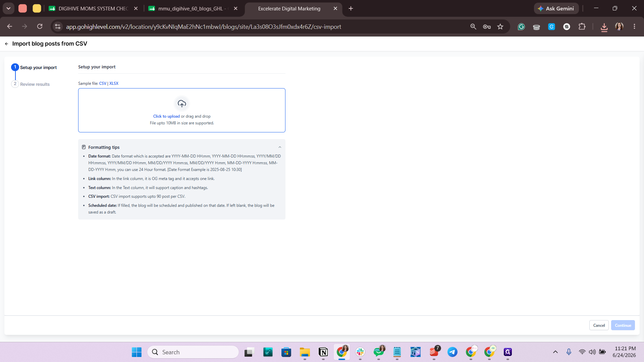This screenshot has height=362, width=644.
Task: Open Slack from the taskbar
Action: coord(360,352)
